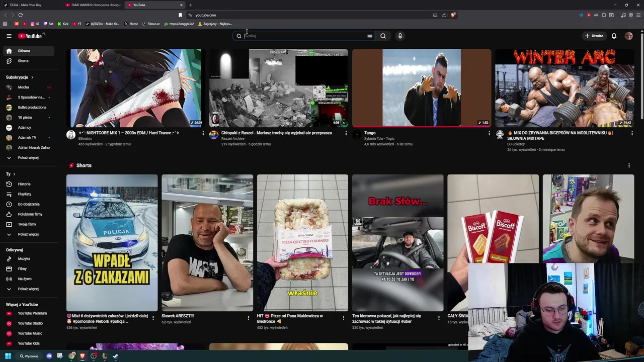Click the bookmark icon left of the address bar
Screen dimensions: 644x362
click(x=180, y=15)
